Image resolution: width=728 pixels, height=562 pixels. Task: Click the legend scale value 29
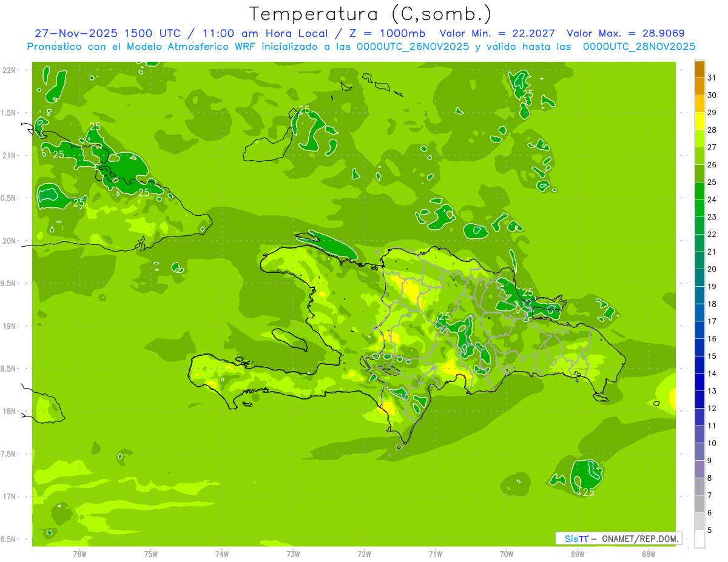713,113
